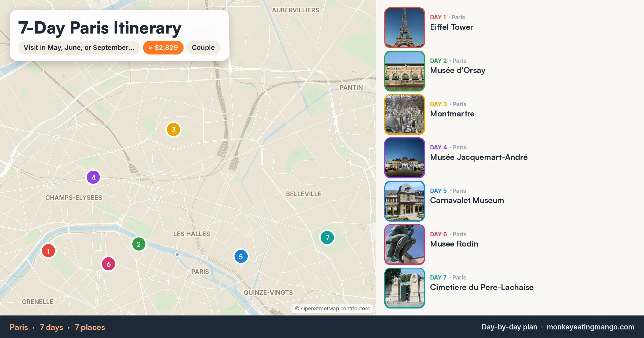Click the Paris label in the footer
The width and height of the screenshot is (644, 338).
pyautogui.click(x=19, y=327)
